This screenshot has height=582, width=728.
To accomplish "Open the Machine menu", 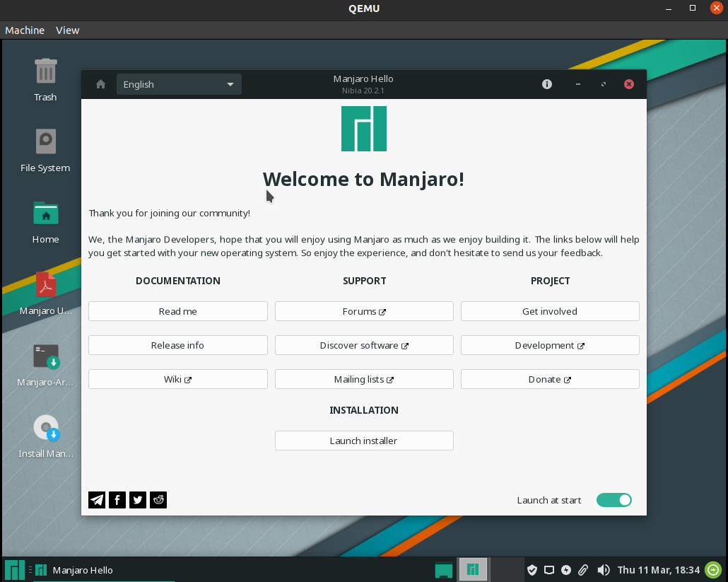I will click(x=25, y=30).
